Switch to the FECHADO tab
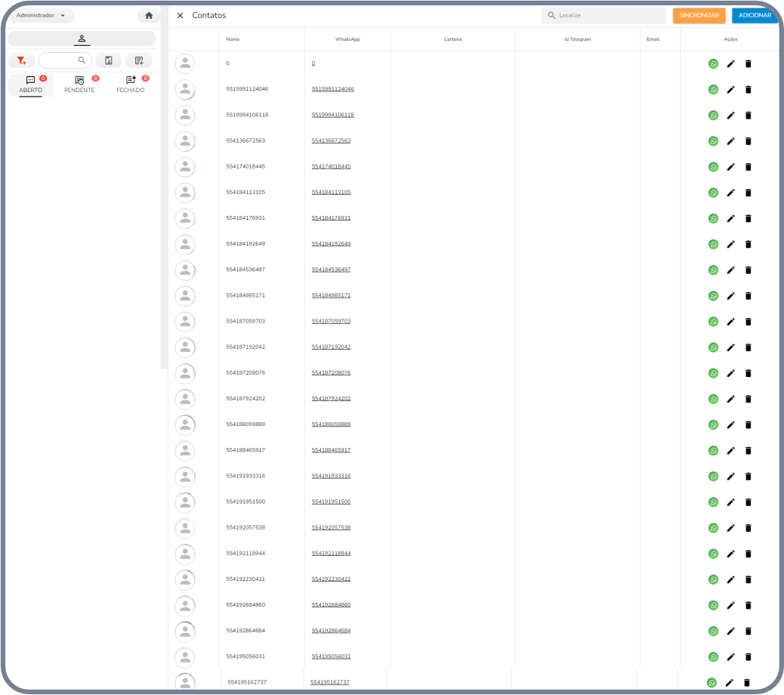 tap(131, 84)
